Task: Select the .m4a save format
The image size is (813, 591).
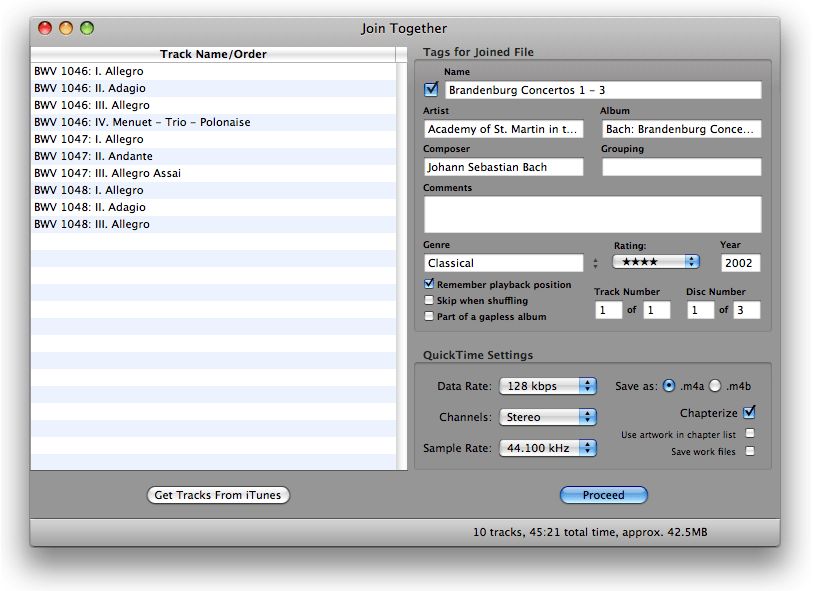Action: click(669, 386)
